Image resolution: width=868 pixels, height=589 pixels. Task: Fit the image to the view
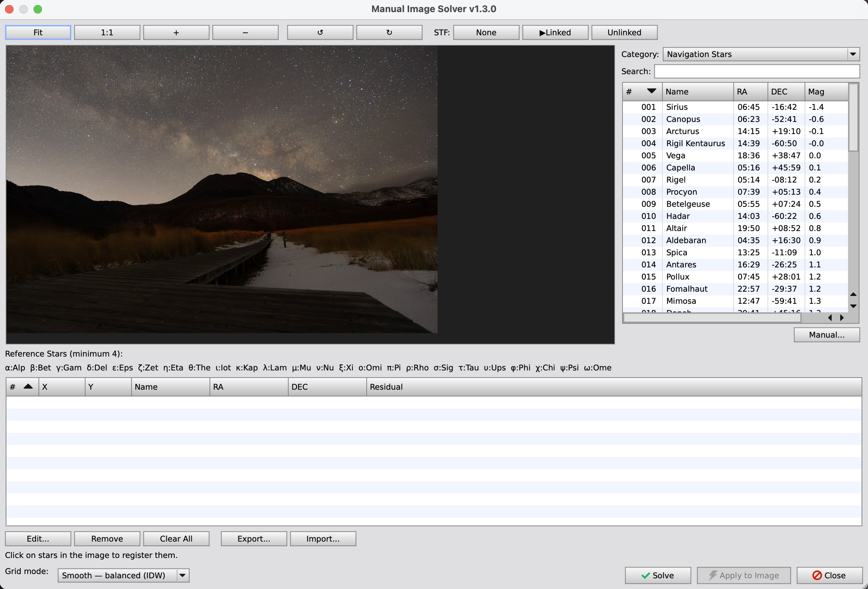coord(38,32)
